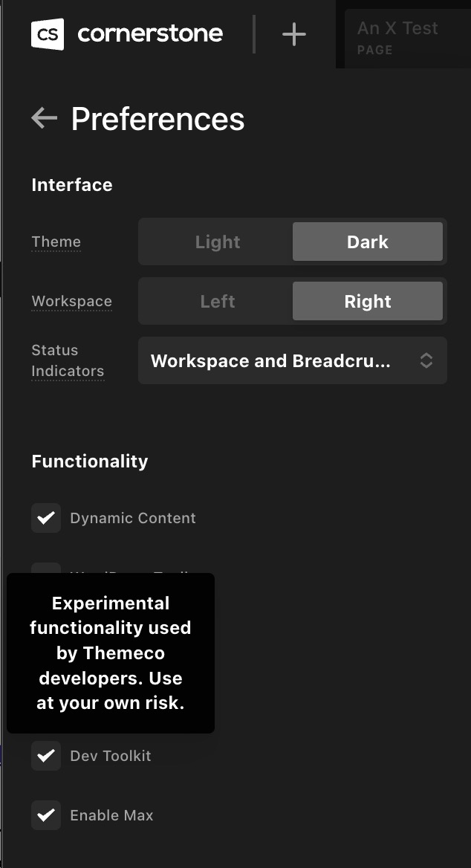471x868 pixels.
Task: Toggle the Dev Toolkit checkbox
Action: 46,756
